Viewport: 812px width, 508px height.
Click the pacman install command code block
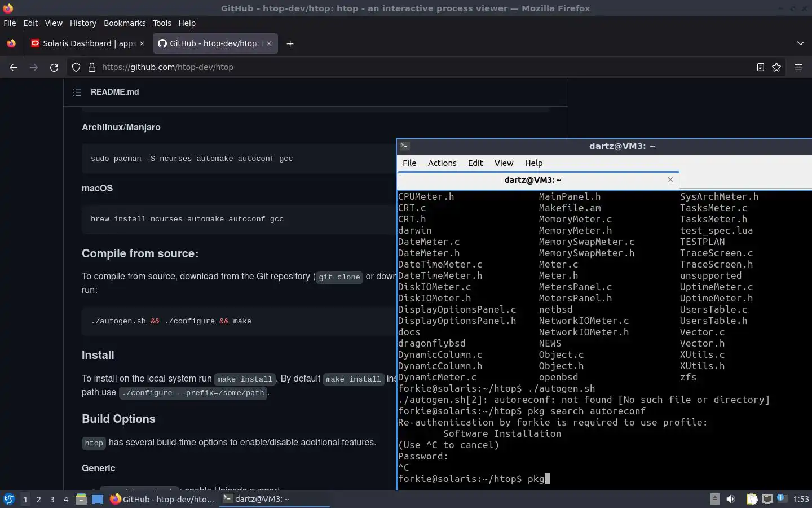pyautogui.click(x=192, y=159)
